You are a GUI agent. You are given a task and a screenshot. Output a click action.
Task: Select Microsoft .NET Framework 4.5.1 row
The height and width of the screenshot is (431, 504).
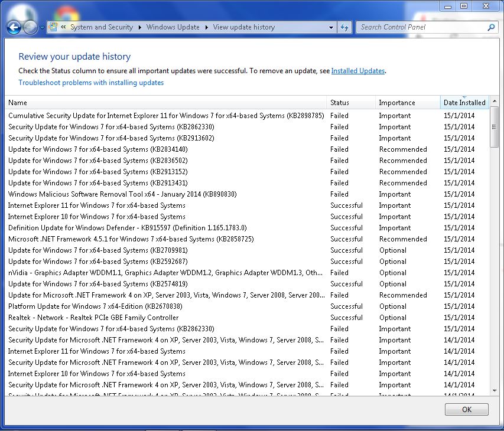click(x=247, y=239)
